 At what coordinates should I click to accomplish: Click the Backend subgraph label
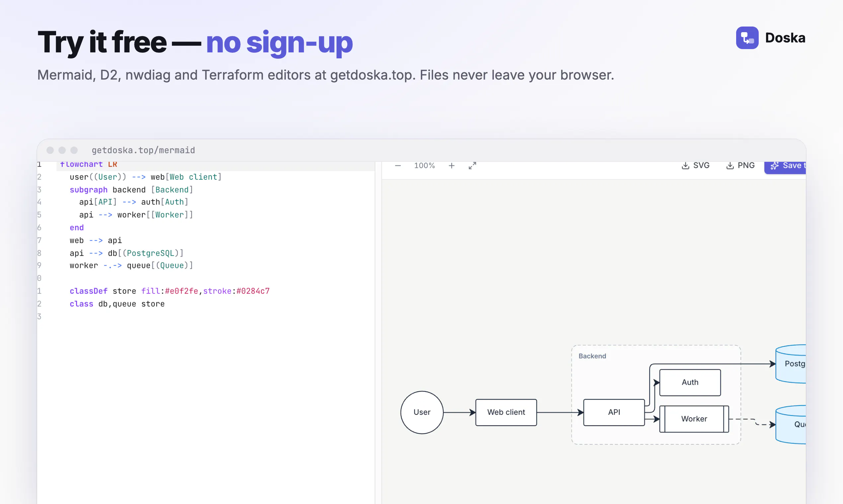coord(592,356)
